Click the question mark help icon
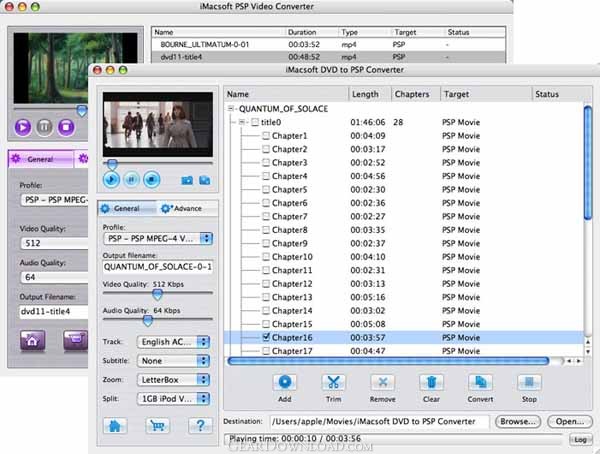 [x=200, y=426]
